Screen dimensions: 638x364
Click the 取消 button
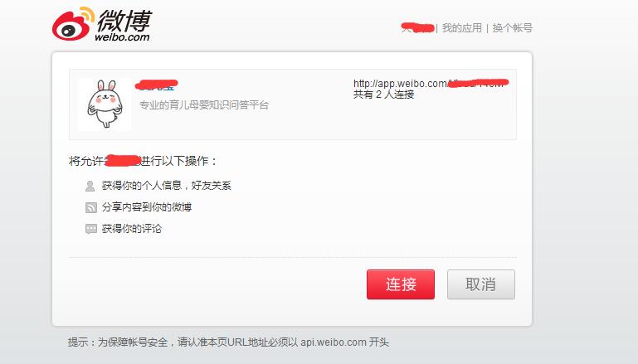[x=481, y=284]
